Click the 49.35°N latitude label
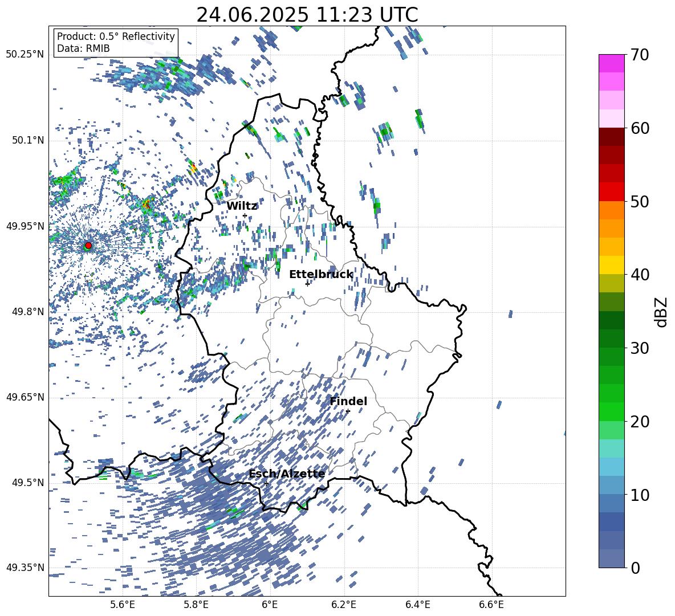675x616 pixels. [x=25, y=568]
